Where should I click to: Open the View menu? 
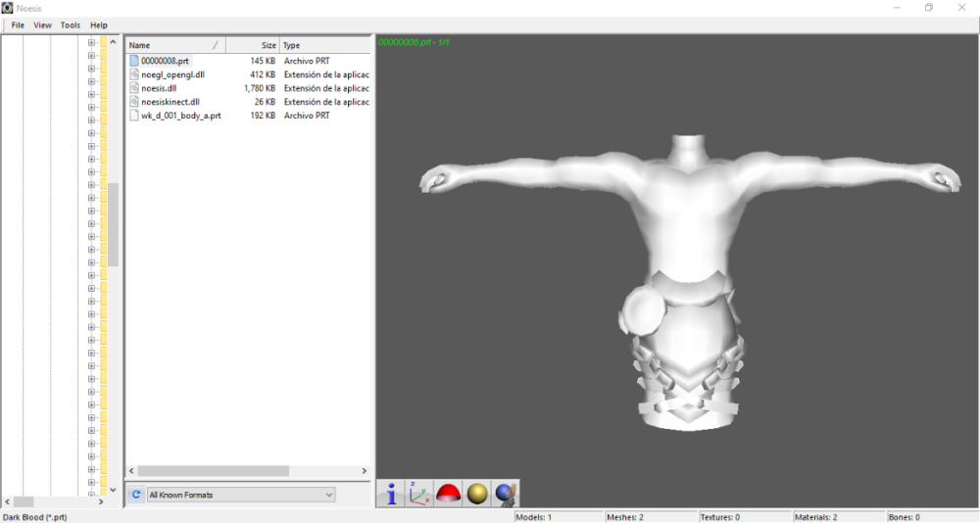click(43, 25)
